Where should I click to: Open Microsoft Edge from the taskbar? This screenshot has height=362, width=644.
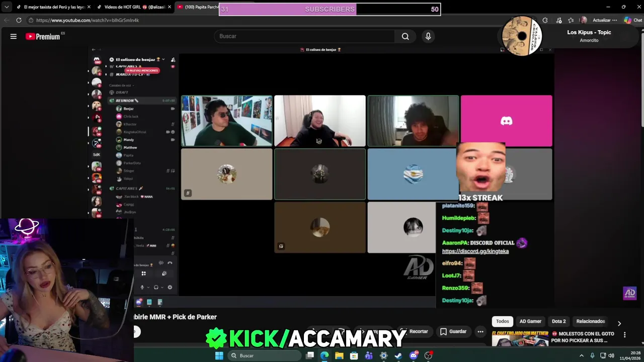coord(325,355)
